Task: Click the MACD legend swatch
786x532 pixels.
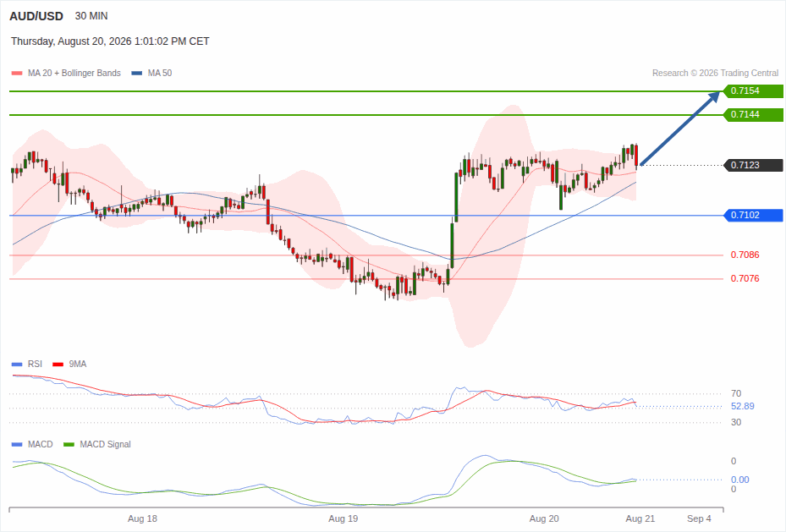Action: point(17,444)
